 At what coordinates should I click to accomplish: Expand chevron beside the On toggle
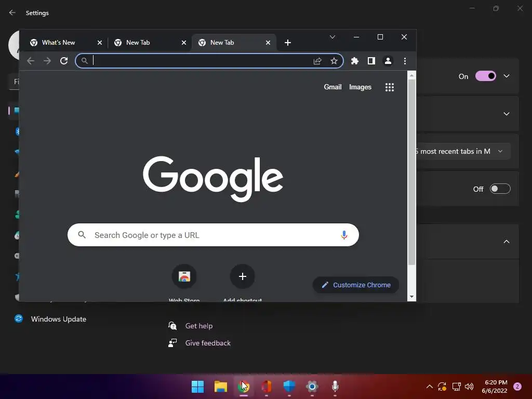click(x=507, y=76)
